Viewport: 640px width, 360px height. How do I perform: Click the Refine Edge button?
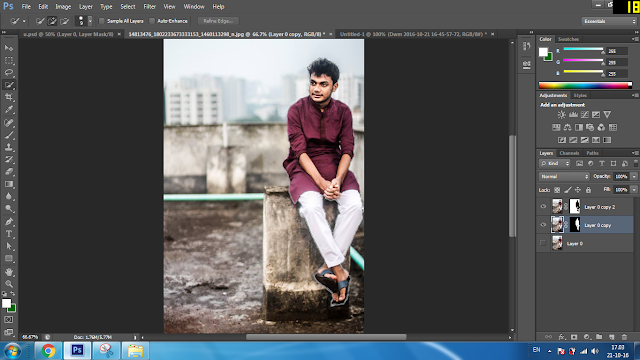(x=218, y=21)
